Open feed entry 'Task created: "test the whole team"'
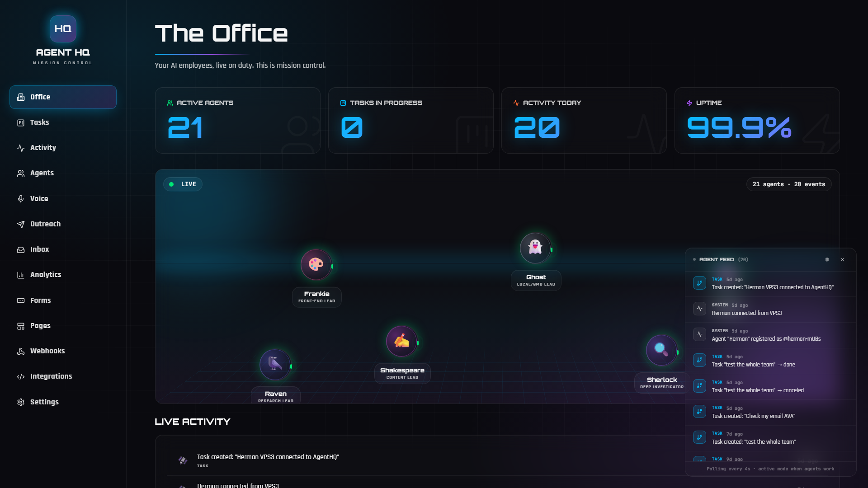The image size is (868, 488). coord(771,438)
